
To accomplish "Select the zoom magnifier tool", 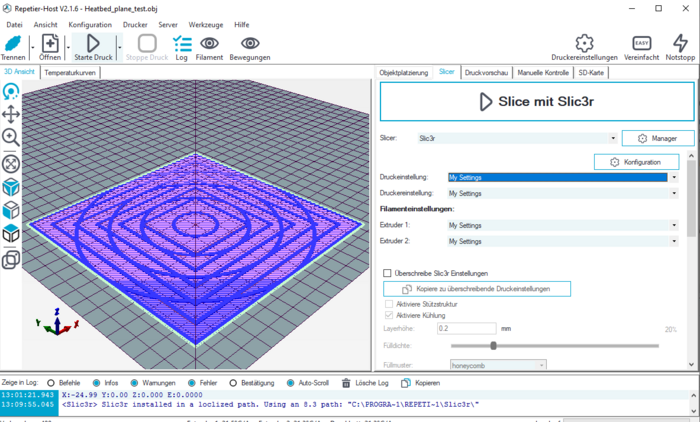I will pos(11,137).
